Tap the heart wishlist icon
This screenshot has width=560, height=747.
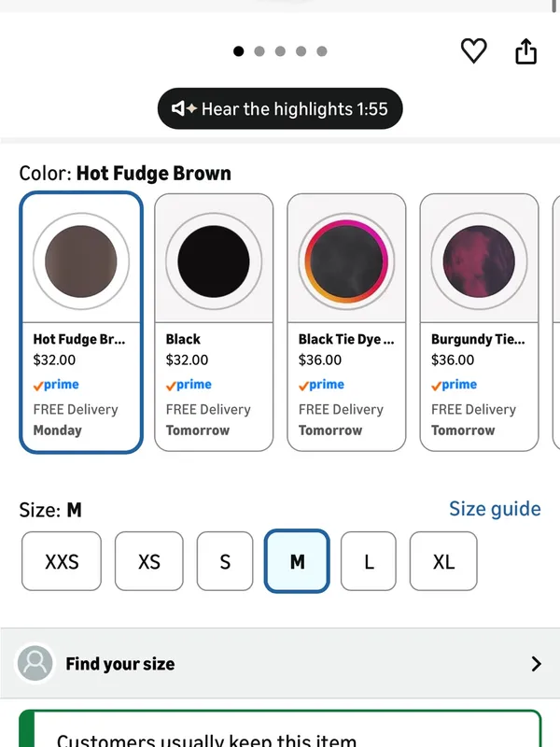473,50
